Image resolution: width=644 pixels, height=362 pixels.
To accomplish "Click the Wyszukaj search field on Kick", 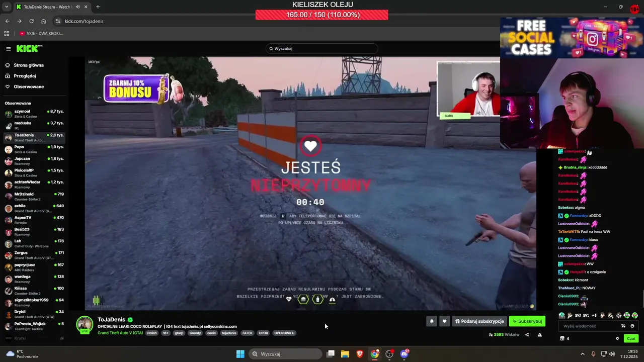I will [x=322, y=49].
